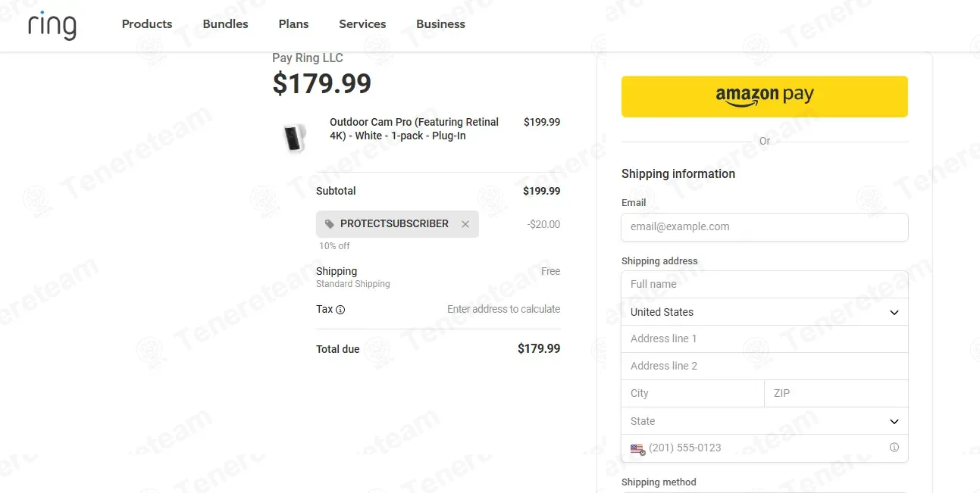Click the Outdoor Cam Pro thumbnail
Screen dimensions: 980x493
294,138
